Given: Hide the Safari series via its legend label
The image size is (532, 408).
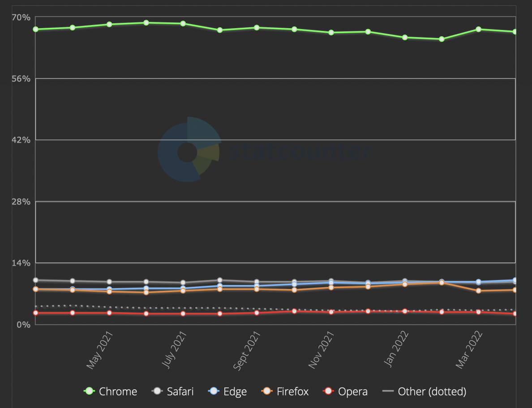Looking at the screenshot, I should [x=180, y=391].
